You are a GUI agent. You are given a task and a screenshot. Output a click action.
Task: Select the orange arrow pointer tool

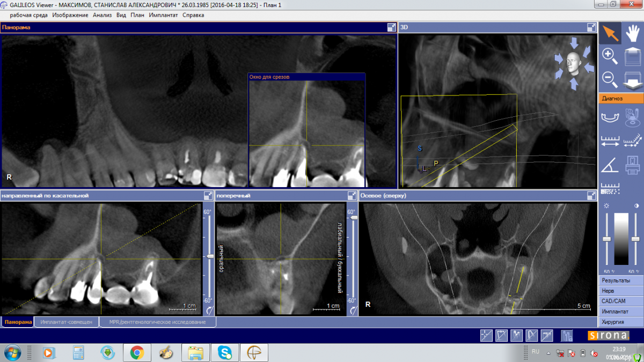pos(610,33)
